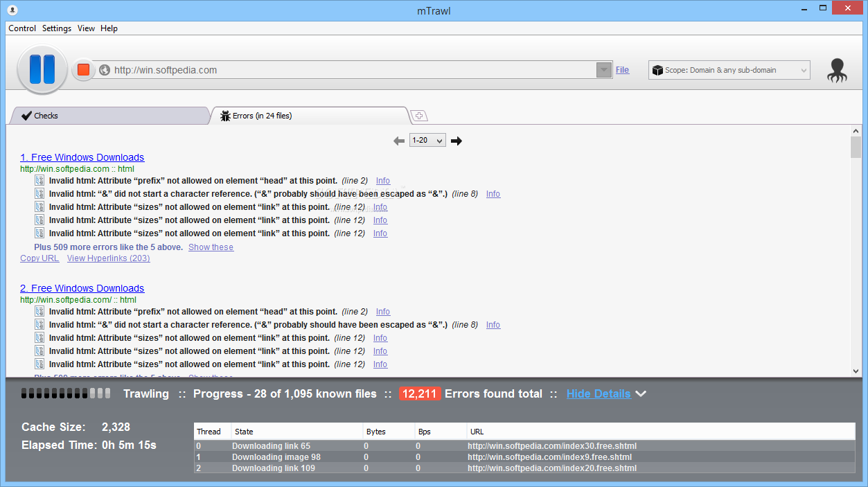The width and height of the screenshot is (868, 487).
Task: Click the app icon in the title bar
Action: (x=12, y=9)
